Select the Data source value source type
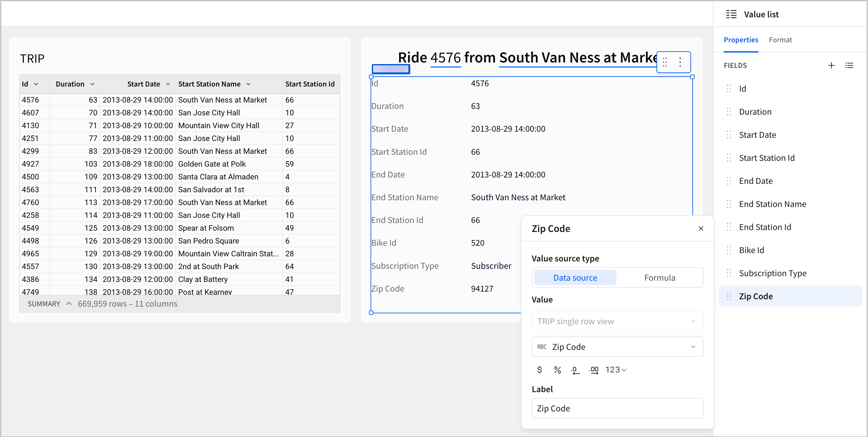Screen dimensions: 868x437 [x=575, y=277]
